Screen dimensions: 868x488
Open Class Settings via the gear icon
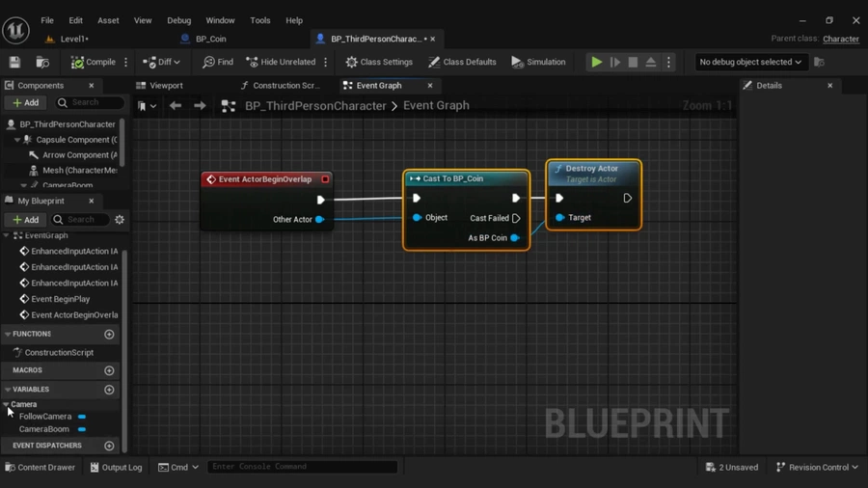[351, 62]
